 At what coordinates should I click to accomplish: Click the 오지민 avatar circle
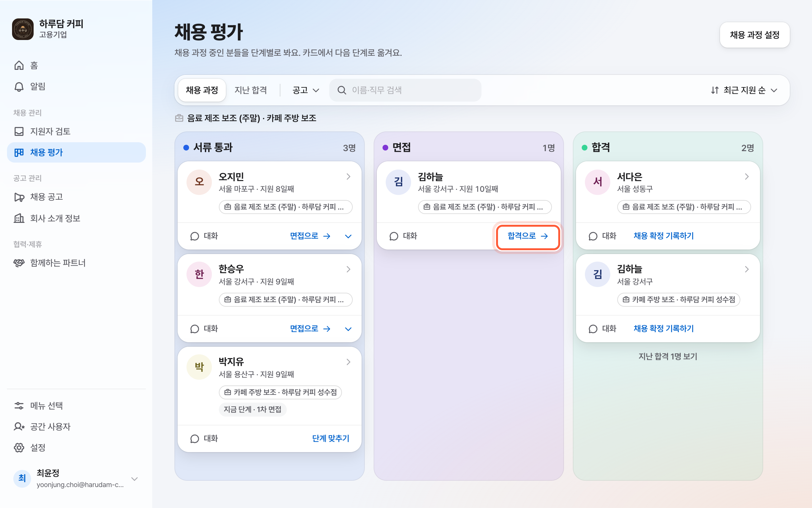(199, 182)
